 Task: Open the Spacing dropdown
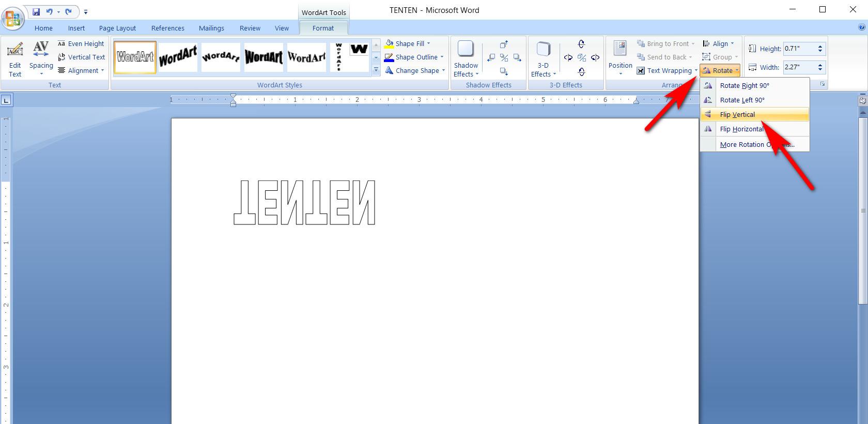click(x=41, y=58)
